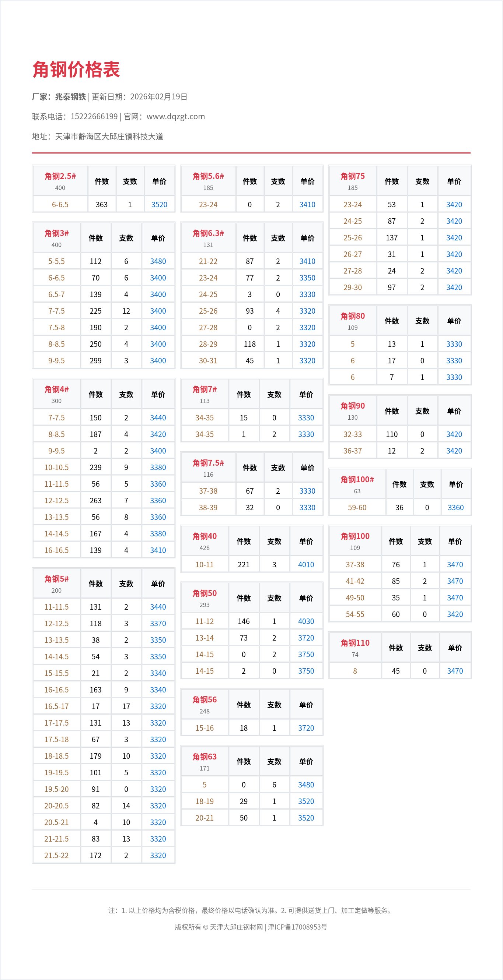The width and height of the screenshot is (503, 980).
Task: Click price 3720 in 角钢50 row 13-14
Action: (x=306, y=638)
